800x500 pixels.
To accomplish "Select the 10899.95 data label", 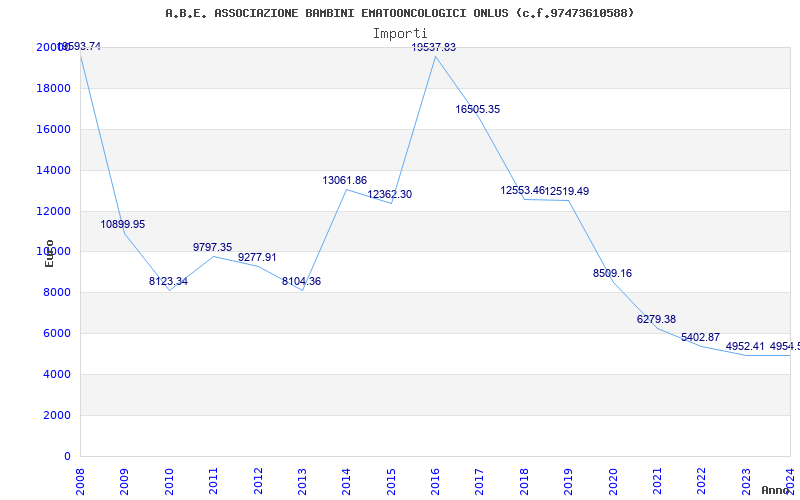I will point(122,224).
